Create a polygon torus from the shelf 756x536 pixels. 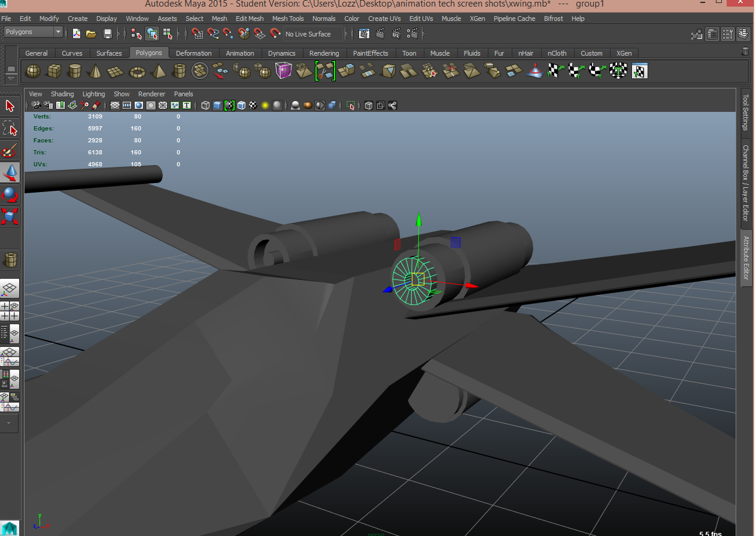(138, 72)
